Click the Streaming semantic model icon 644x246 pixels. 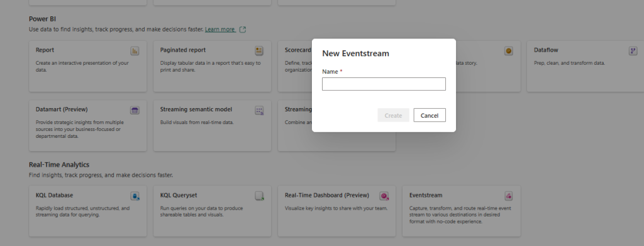click(x=258, y=110)
